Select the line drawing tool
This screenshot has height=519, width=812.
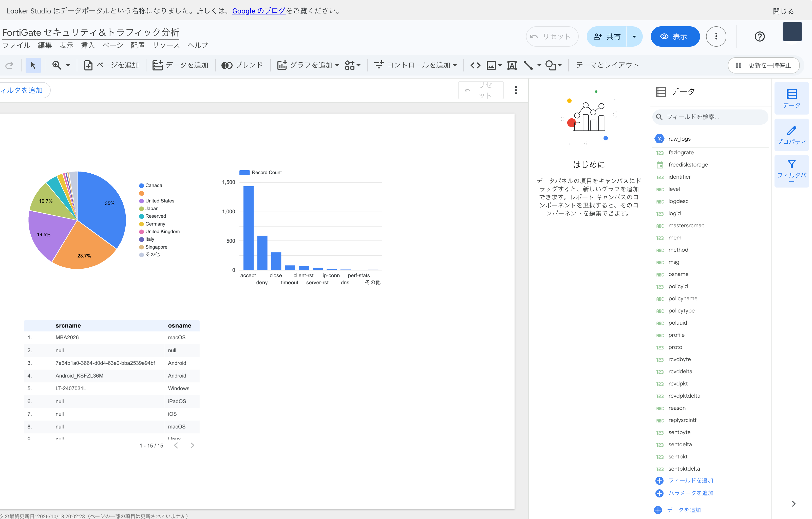tap(528, 65)
